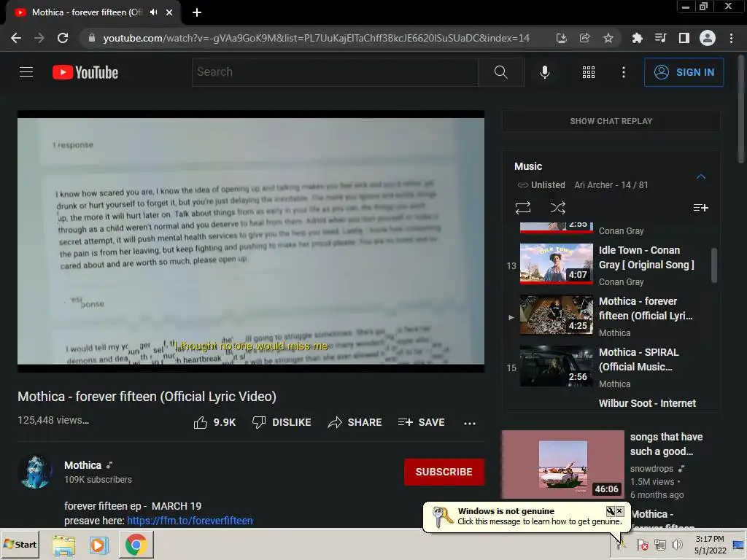This screenshot has height=560, width=747.
Task: Go forward in browser history
Action: point(39,38)
